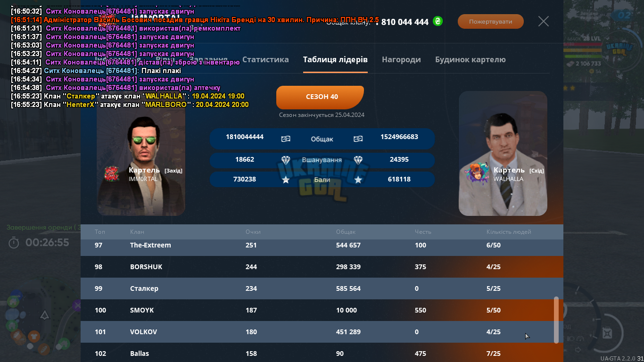644x362 pixels.
Task: Select the IMM0RTAL cartel leader portrait
Action: (141, 153)
